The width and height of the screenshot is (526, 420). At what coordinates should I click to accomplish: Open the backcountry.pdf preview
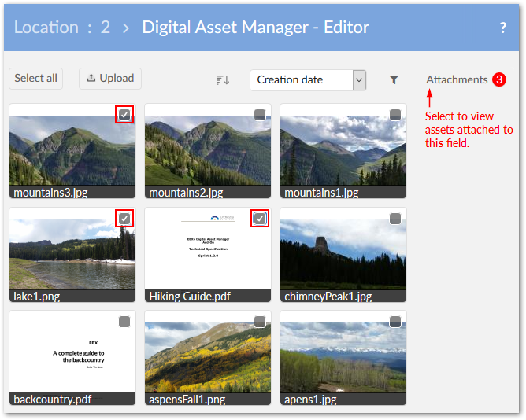(x=72, y=352)
